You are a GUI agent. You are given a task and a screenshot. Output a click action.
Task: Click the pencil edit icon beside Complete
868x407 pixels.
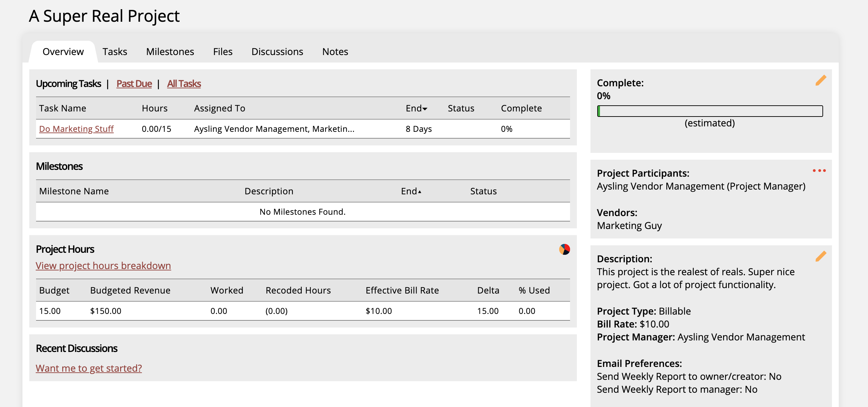(821, 81)
